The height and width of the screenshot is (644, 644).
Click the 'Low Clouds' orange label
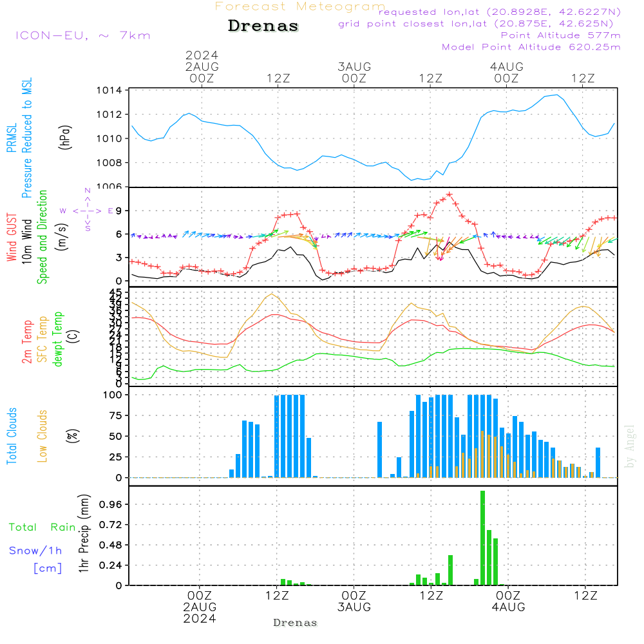(43, 436)
